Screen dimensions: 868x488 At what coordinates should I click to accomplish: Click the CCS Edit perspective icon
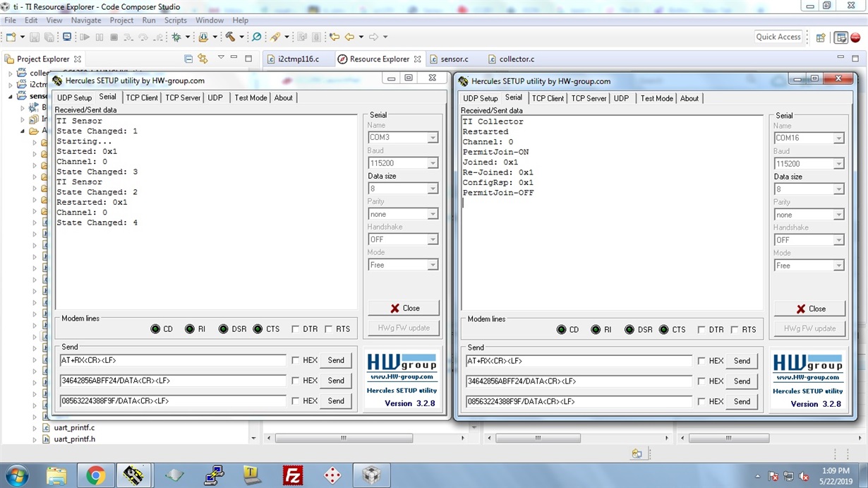click(x=840, y=37)
